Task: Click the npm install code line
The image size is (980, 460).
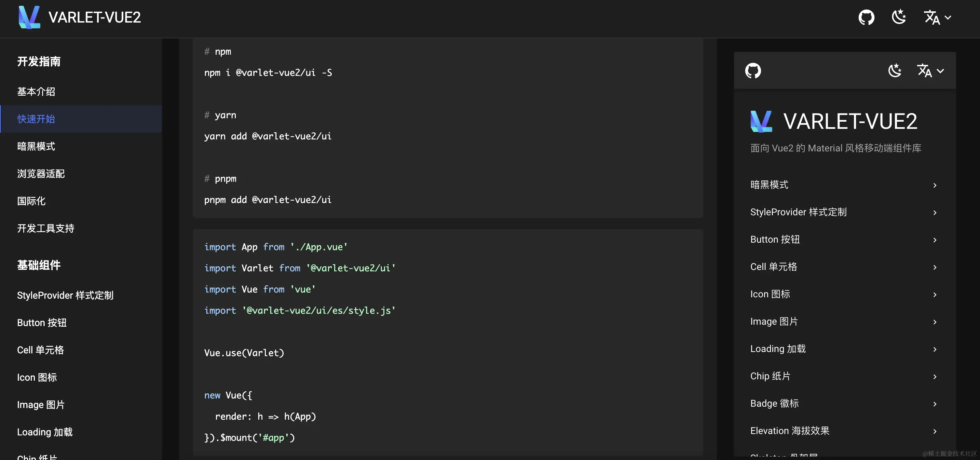Action: click(268, 73)
